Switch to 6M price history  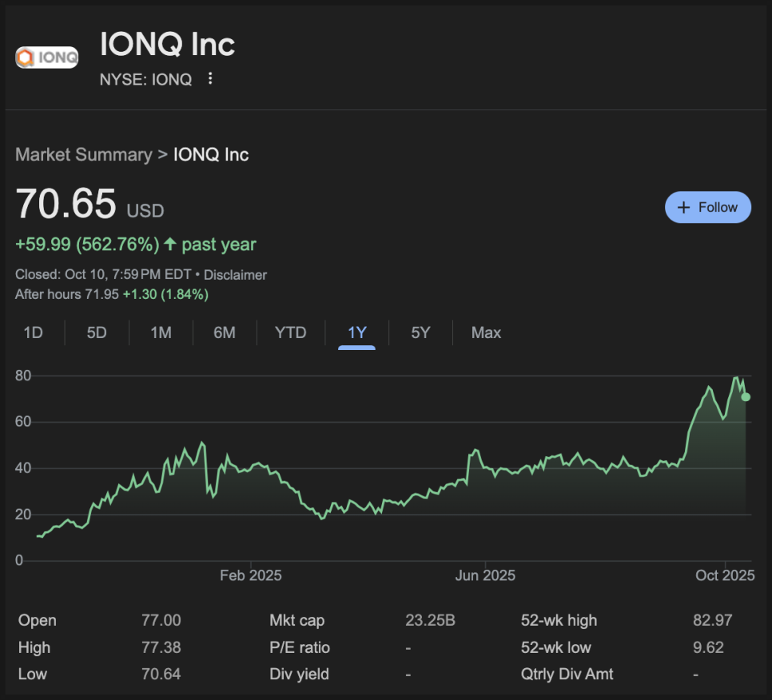point(225,332)
